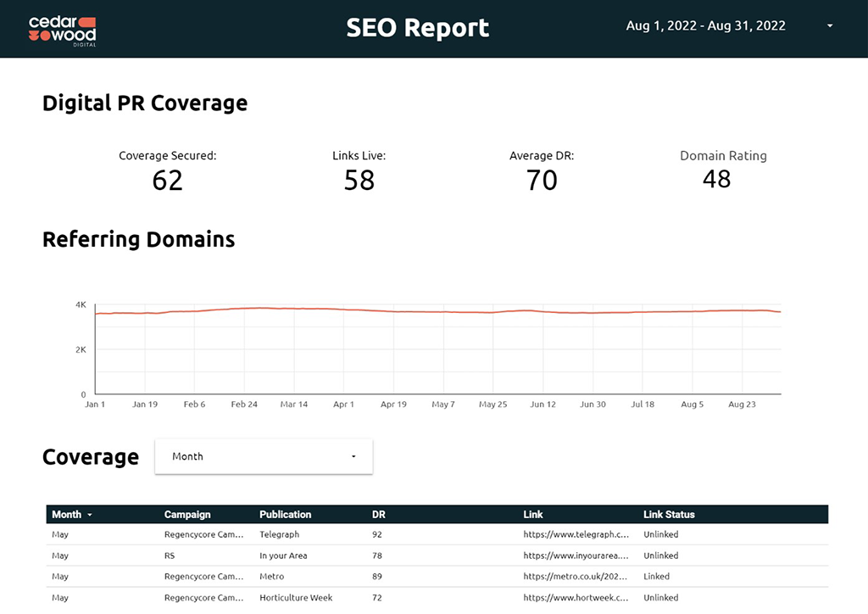The image size is (868, 614).
Task: Click the Aug 1 - Aug 31, 2022 date range
Action: [705, 26]
